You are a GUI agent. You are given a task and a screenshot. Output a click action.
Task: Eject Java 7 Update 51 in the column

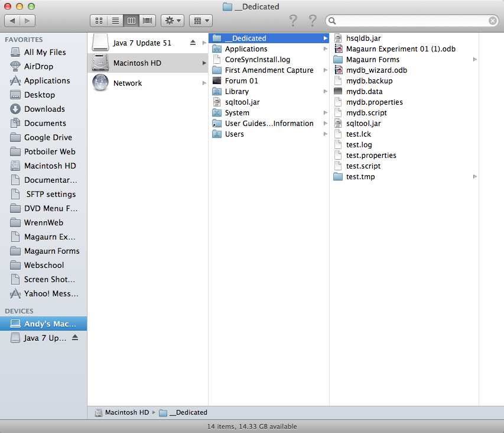point(193,43)
